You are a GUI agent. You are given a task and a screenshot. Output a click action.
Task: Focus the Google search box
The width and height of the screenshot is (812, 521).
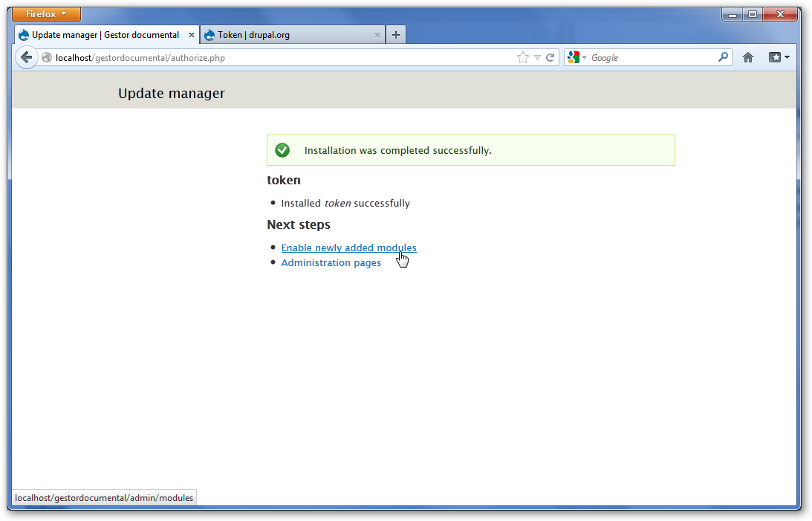click(x=650, y=58)
